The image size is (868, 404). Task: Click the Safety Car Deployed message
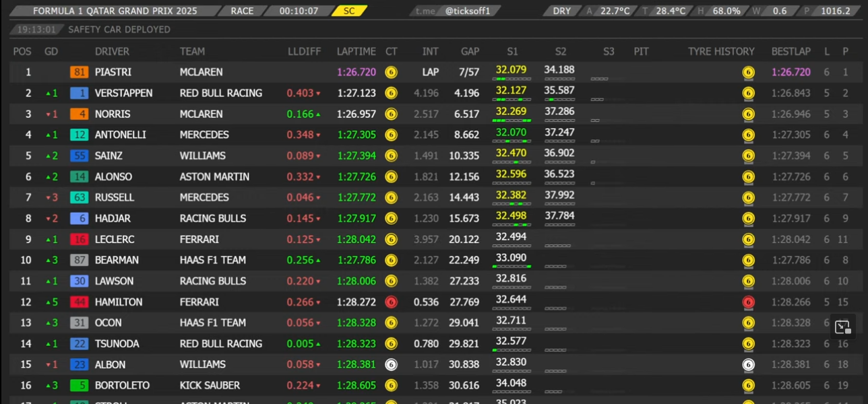[119, 30]
